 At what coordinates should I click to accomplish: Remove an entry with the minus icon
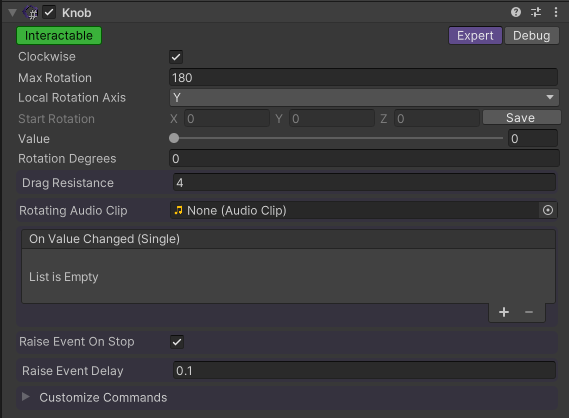point(529,312)
